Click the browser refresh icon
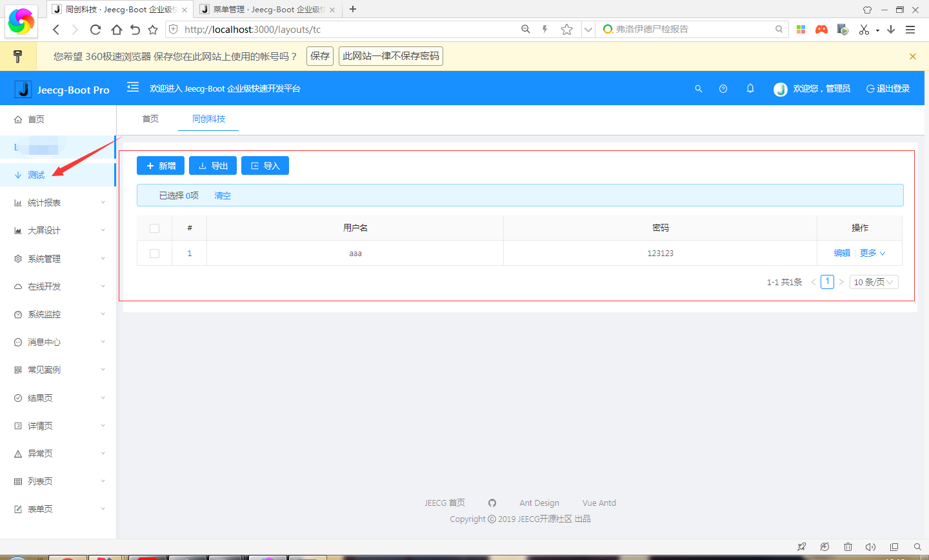 pyautogui.click(x=95, y=29)
